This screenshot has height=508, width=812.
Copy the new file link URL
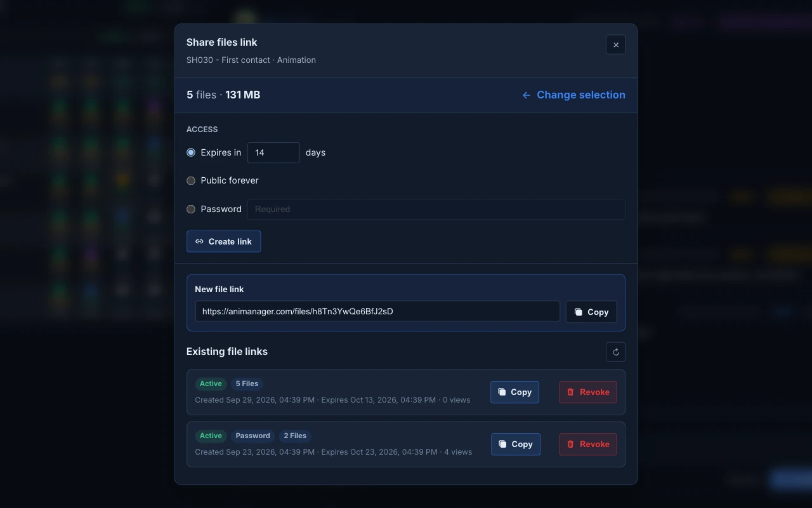point(591,312)
